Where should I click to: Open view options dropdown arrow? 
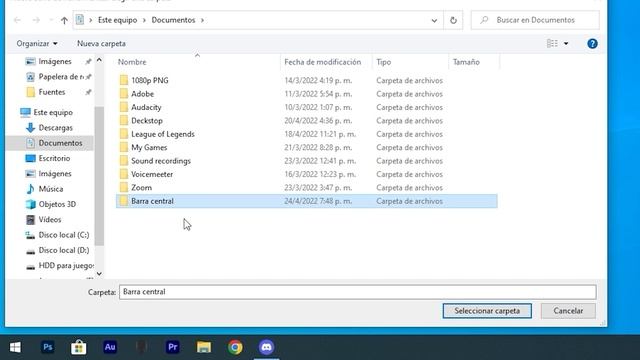pyautogui.click(x=566, y=44)
